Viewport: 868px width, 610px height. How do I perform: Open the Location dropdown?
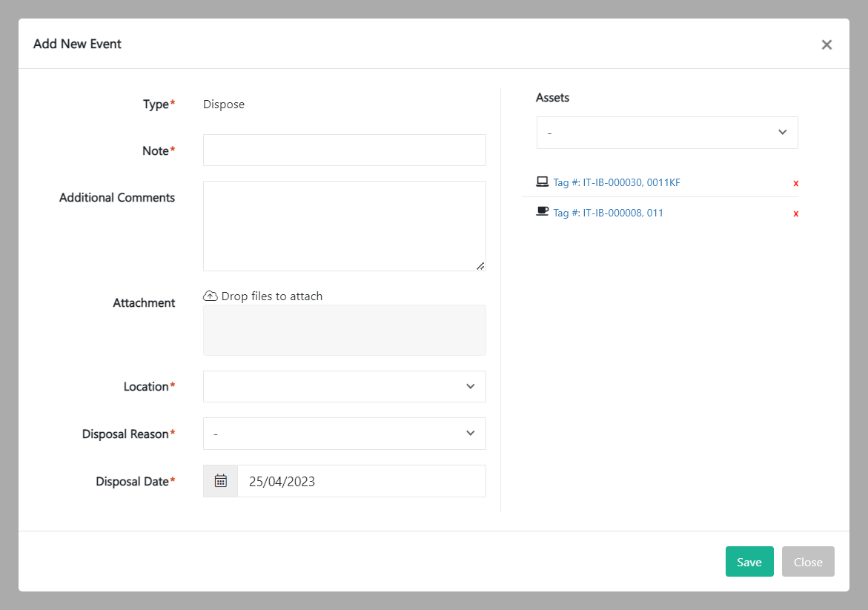click(x=344, y=386)
